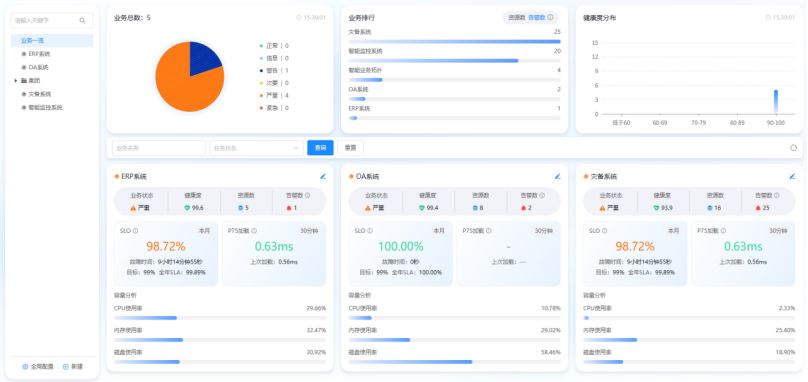Click the blue 查询 button
The image size is (808, 382).
(x=320, y=148)
